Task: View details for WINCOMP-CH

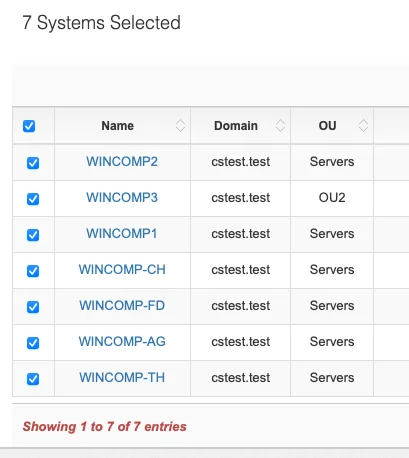Action: [x=122, y=270]
